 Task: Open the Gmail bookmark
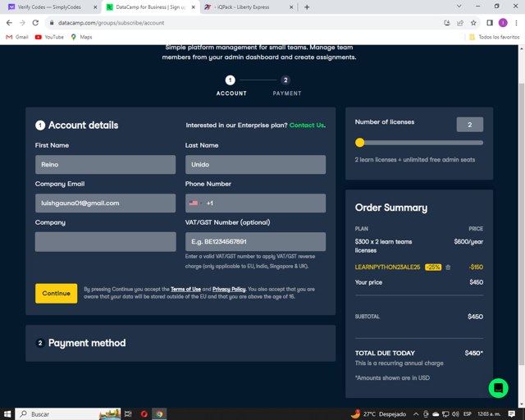coord(17,37)
